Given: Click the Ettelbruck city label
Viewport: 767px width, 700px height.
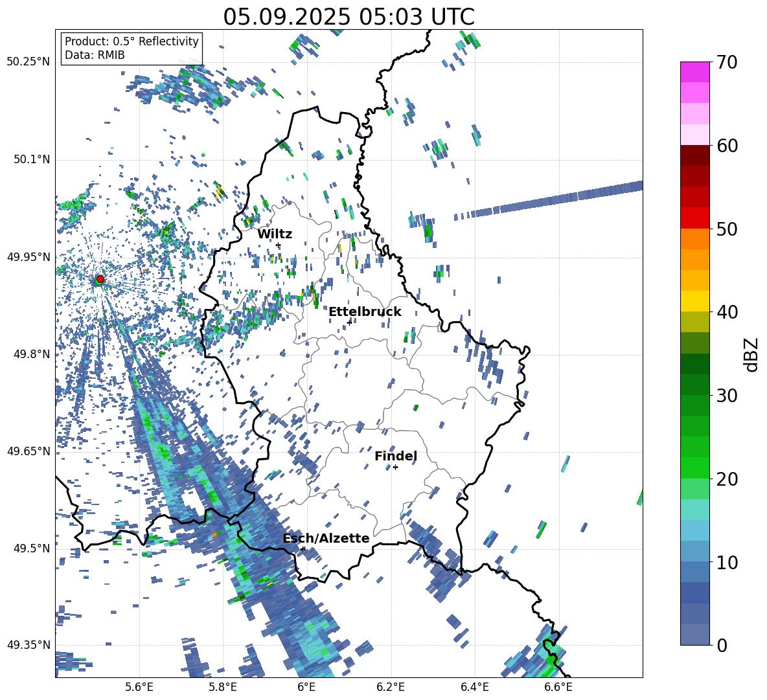Looking at the screenshot, I should 365,312.
